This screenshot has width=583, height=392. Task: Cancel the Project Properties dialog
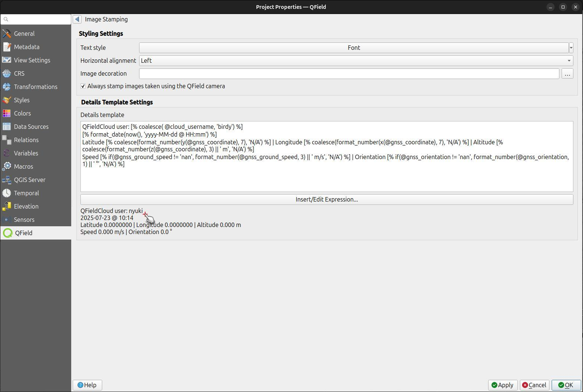[x=534, y=385]
